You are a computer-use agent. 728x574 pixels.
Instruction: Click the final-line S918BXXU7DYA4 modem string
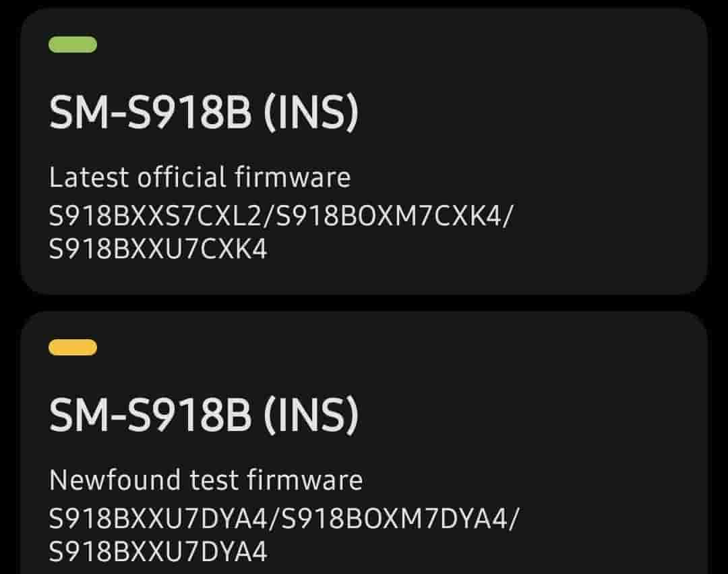click(x=158, y=552)
